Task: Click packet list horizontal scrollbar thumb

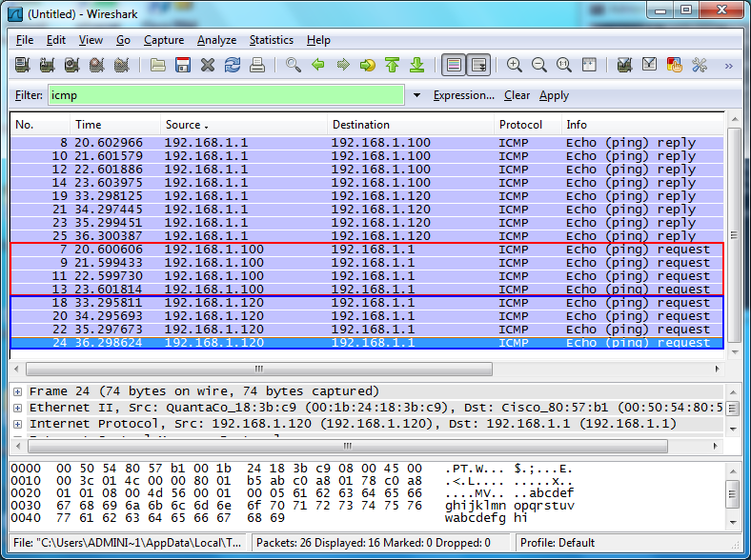Action: pos(259,369)
